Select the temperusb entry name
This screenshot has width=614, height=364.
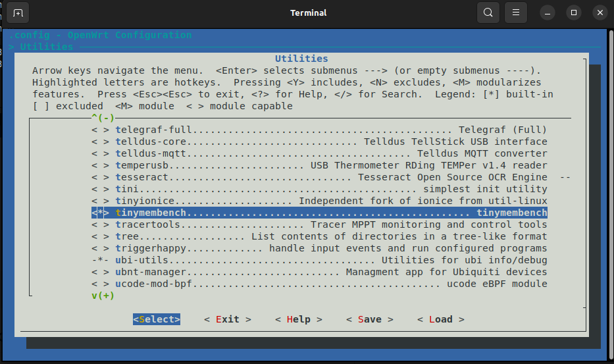click(141, 165)
